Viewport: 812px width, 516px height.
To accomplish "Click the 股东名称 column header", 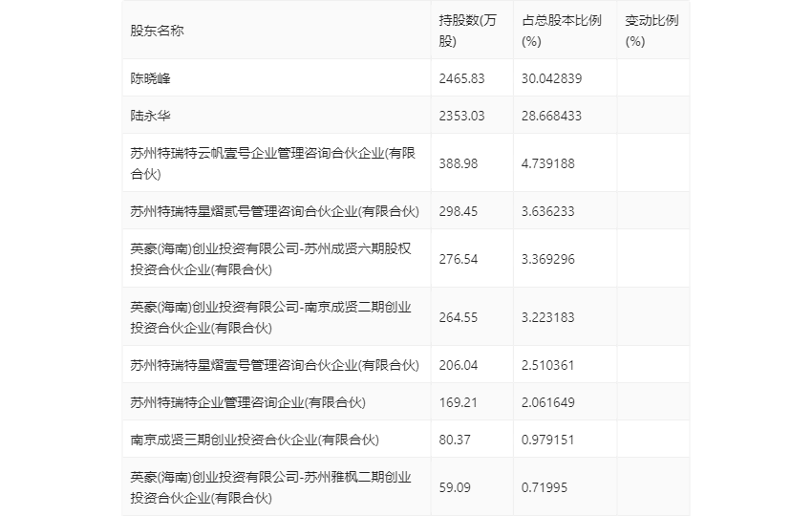I will coord(157,31).
